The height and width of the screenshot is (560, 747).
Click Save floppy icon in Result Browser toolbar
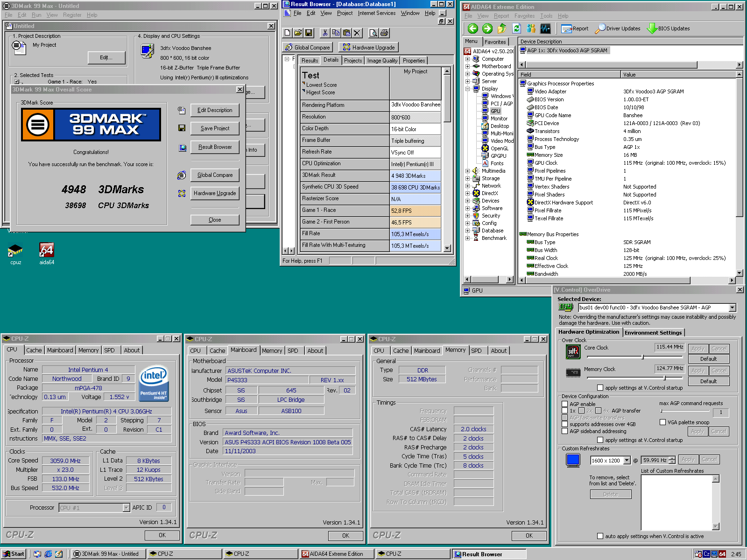[x=309, y=33]
